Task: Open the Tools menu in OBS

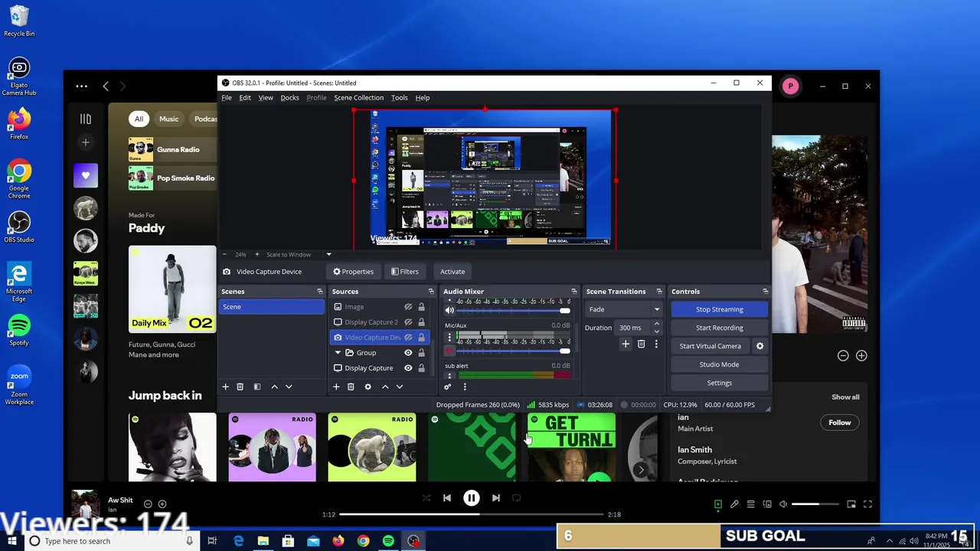Action: tap(400, 98)
